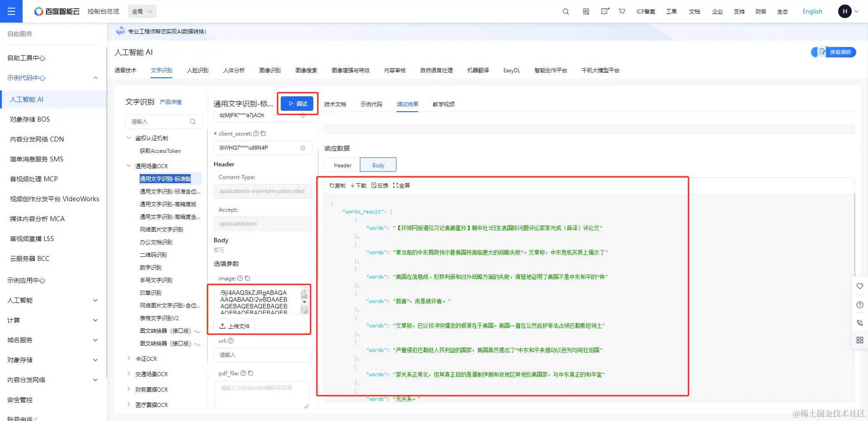
Task: Open the search magnifier in top bar
Action: (x=566, y=12)
